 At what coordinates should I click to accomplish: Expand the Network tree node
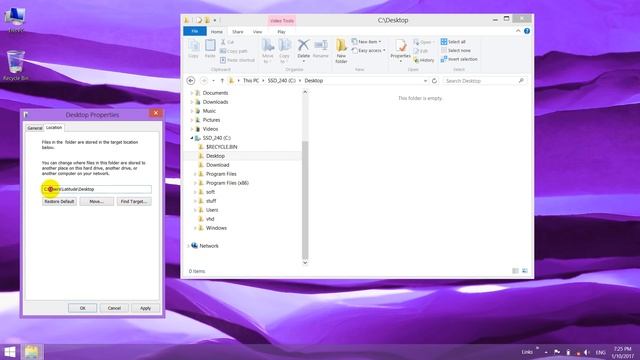(188, 246)
